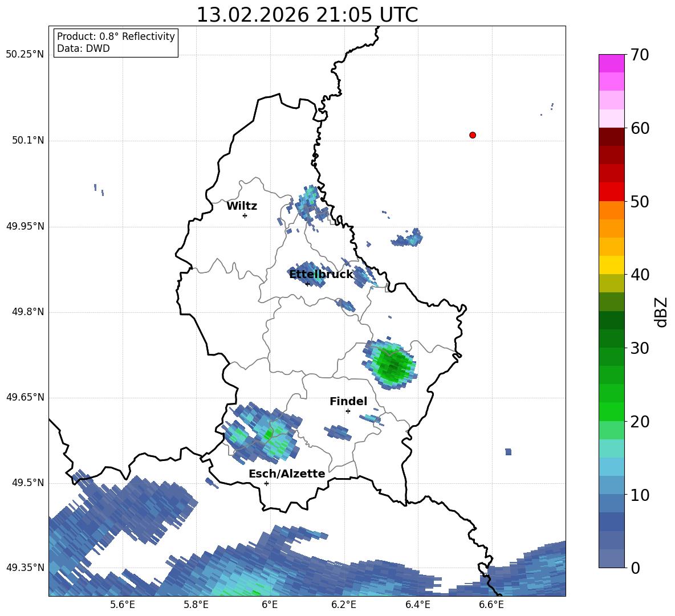Screen dimensions: 675x616
Task: Click the 6.6°E longitude label
Action: [491, 605]
